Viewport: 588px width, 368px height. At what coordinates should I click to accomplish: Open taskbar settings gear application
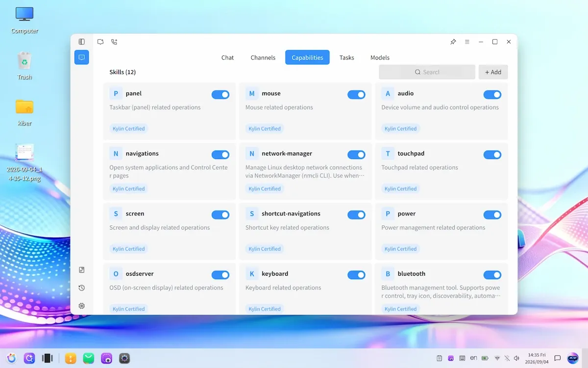coord(124,358)
